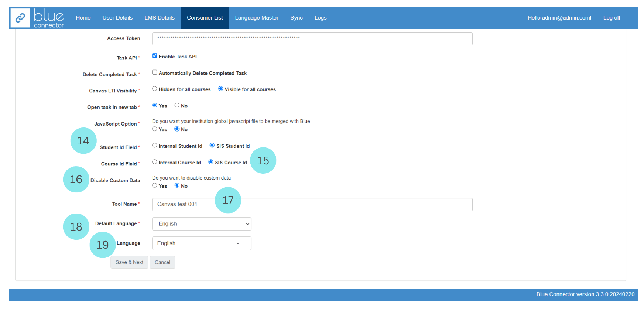This screenshot has height=314, width=644.
Task: Click the Cancel button
Action: (x=162, y=262)
